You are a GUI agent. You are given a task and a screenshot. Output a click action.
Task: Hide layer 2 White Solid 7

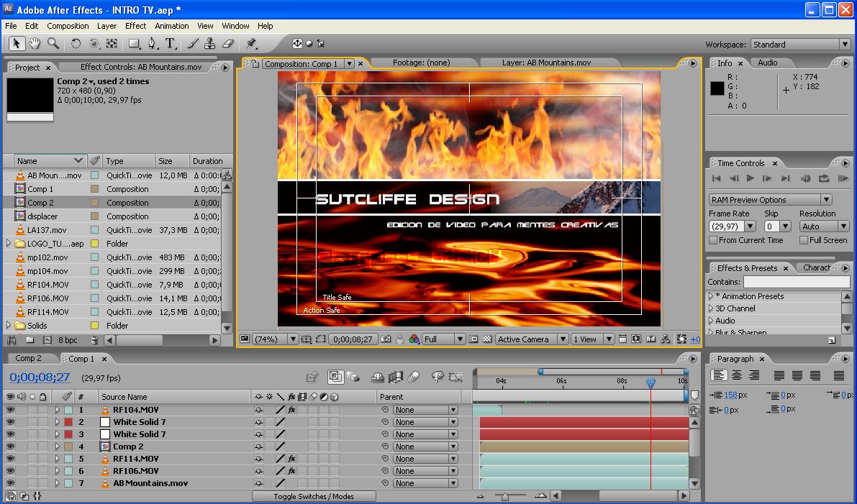(10, 421)
